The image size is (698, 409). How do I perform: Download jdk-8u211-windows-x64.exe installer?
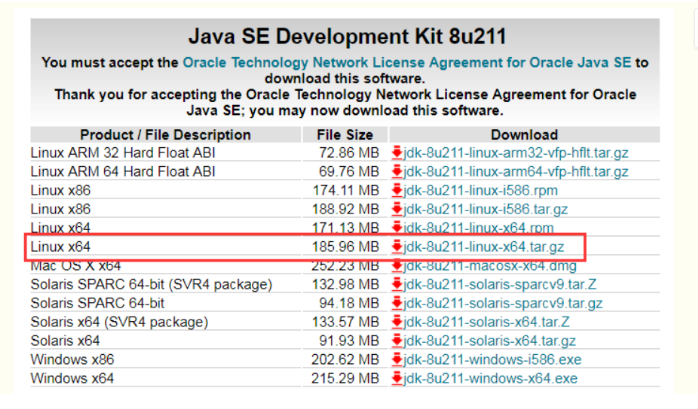click(490, 378)
